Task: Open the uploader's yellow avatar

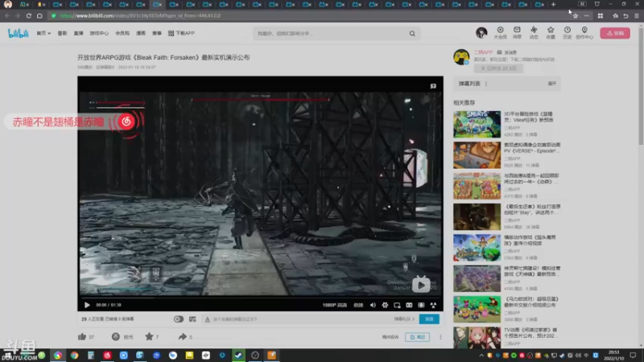Action: coord(461,57)
